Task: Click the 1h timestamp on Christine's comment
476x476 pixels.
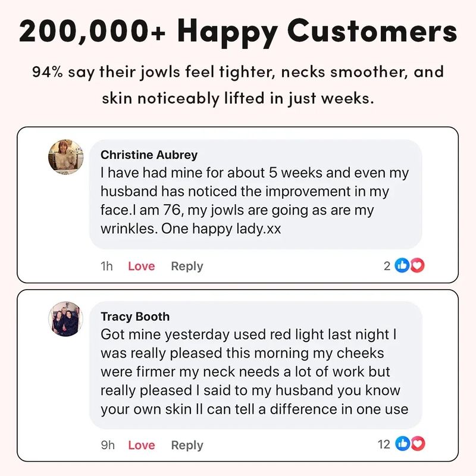Action: point(107,266)
